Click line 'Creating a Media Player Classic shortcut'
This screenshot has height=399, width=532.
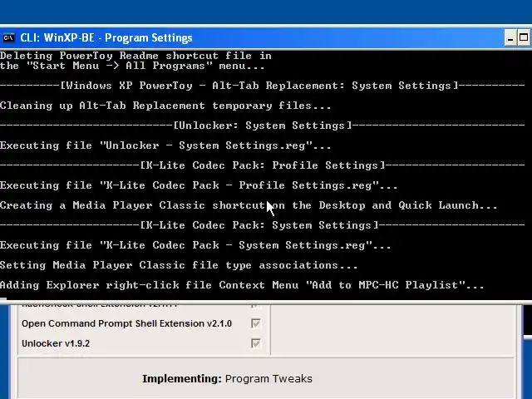[249, 205]
